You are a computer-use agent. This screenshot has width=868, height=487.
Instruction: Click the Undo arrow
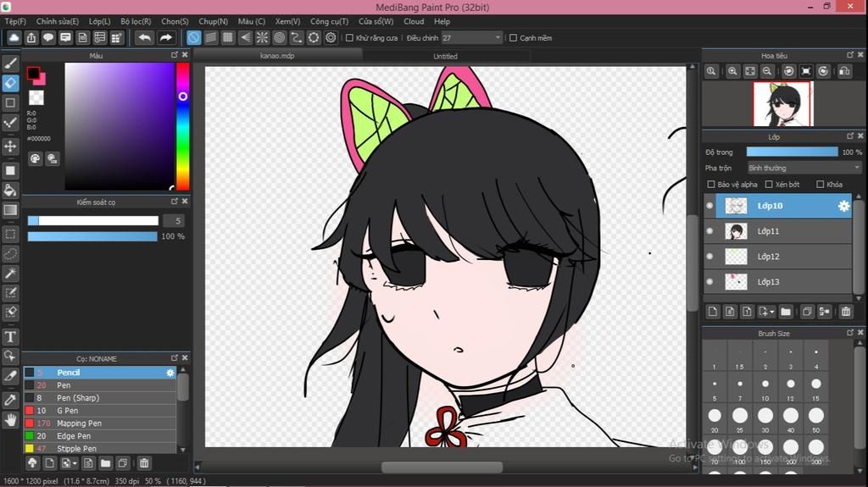tap(144, 37)
